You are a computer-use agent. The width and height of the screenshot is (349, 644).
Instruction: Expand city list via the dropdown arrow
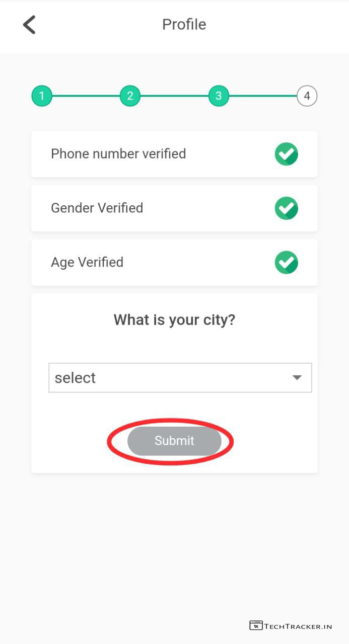pos(297,378)
